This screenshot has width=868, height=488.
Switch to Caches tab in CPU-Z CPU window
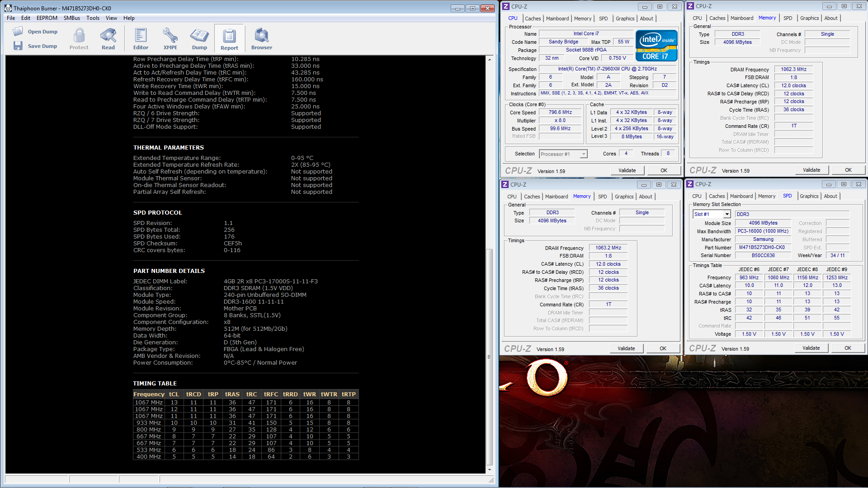point(533,19)
